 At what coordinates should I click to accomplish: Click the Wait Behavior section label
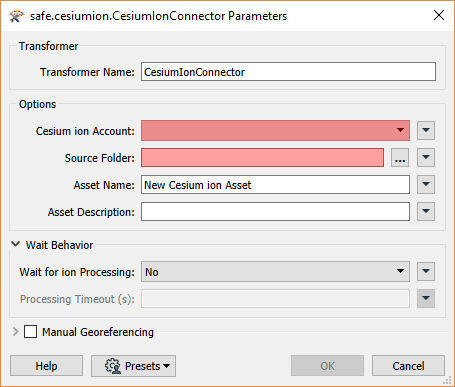click(x=59, y=245)
